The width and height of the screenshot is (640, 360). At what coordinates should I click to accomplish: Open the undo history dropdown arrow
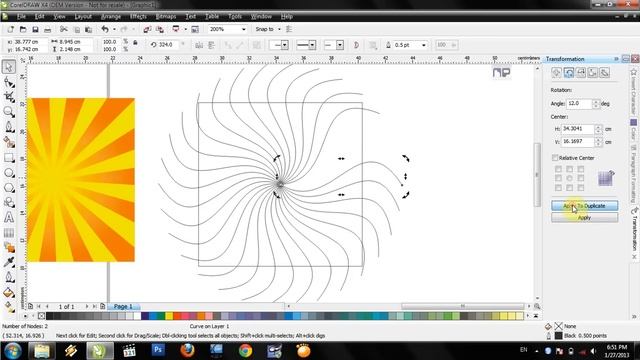click(114, 29)
